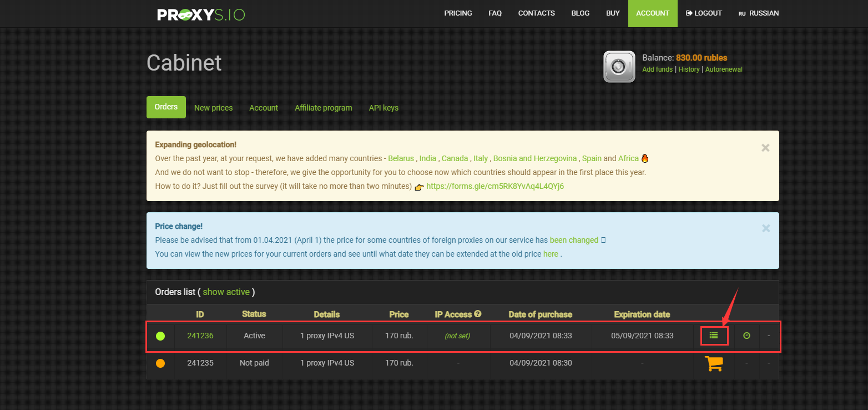The width and height of the screenshot is (868, 410).
Task: Log out via the Logout menu item
Action: coord(704,13)
